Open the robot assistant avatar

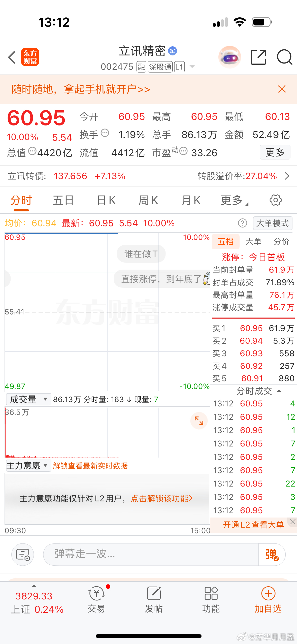click(229, 57)
